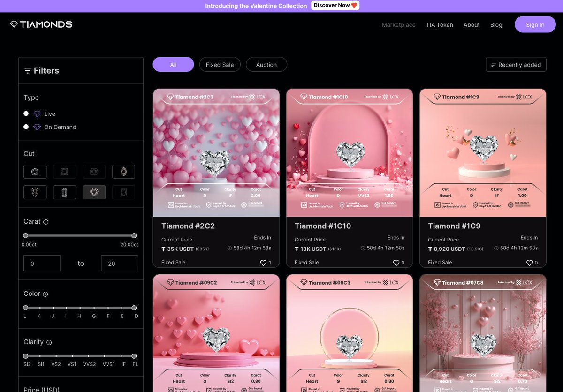This screenshot has width=563, height=392.
Task: Open the TIA Token nav item
Action: 440,25
